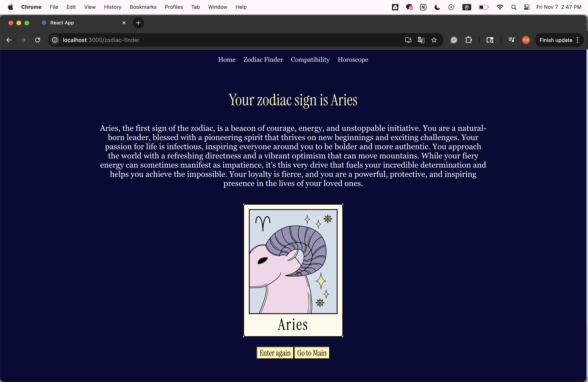The image size is (588, 382).
Task: Bookmark page with the star icon
Action: [434, 40]
